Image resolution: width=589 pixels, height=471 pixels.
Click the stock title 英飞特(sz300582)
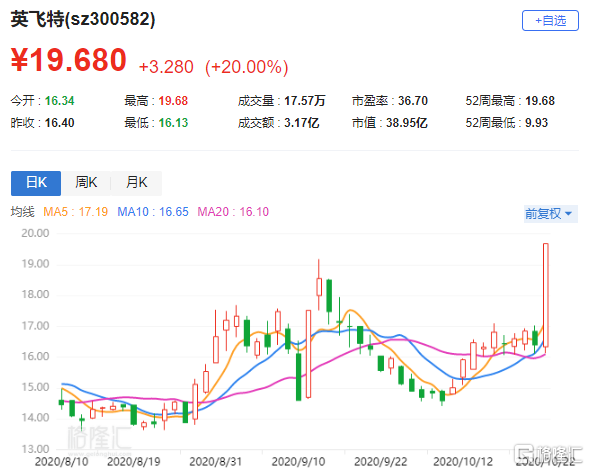pos(83,19)
